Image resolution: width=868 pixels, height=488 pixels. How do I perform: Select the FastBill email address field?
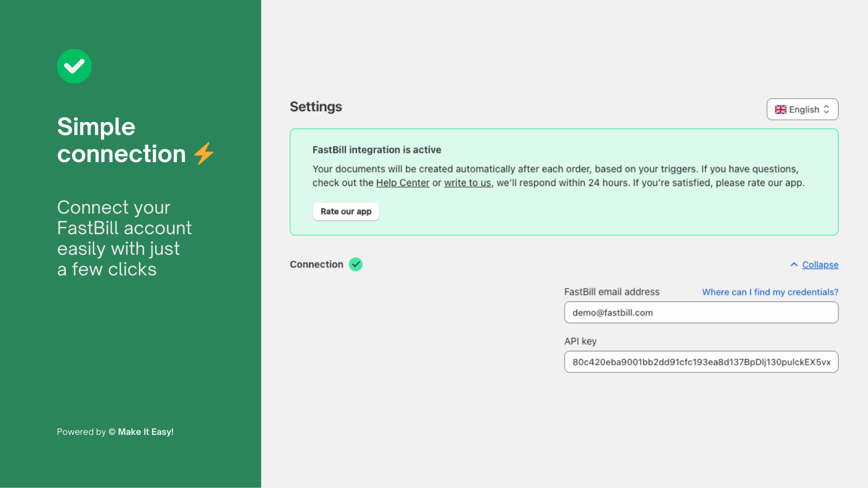tap(701, 312)
